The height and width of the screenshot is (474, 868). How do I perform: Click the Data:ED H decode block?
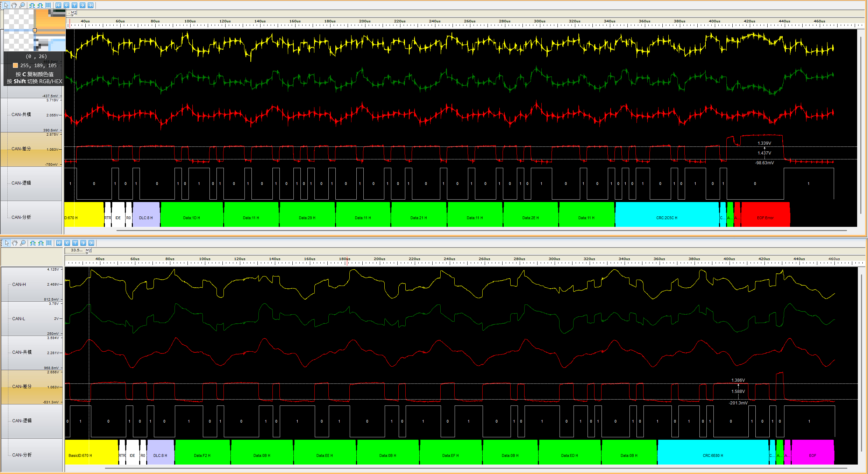click(570, 452)
